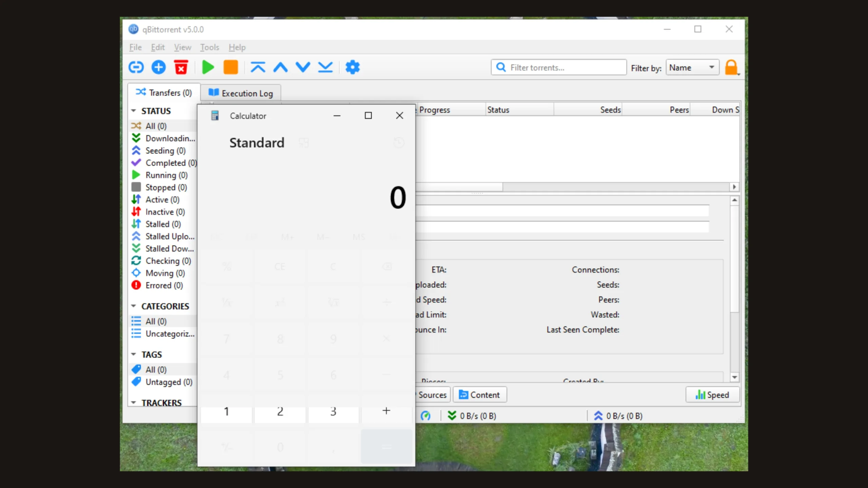Click the search magnifier in filter box
The height and width of the screenshot is (488, 868).
[x=501, y=67]
